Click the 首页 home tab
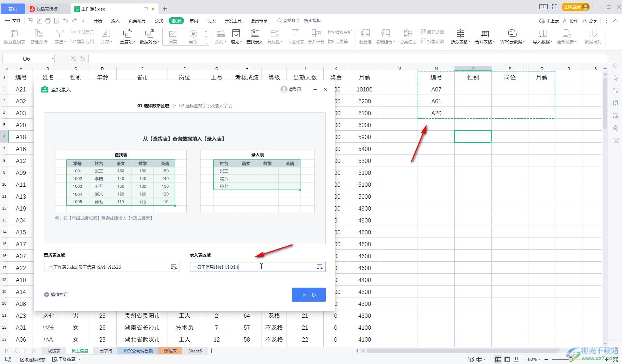Viewport: 622px width, 364px height. point(13,9)
